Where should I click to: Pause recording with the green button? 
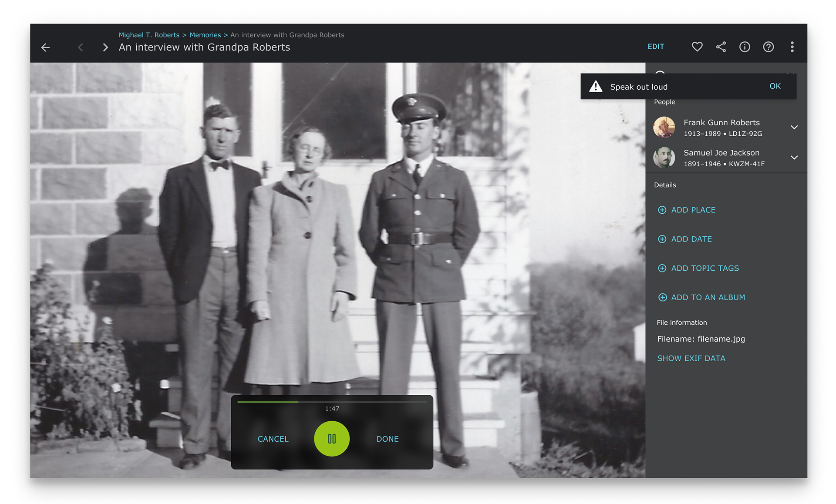[332, 439]
